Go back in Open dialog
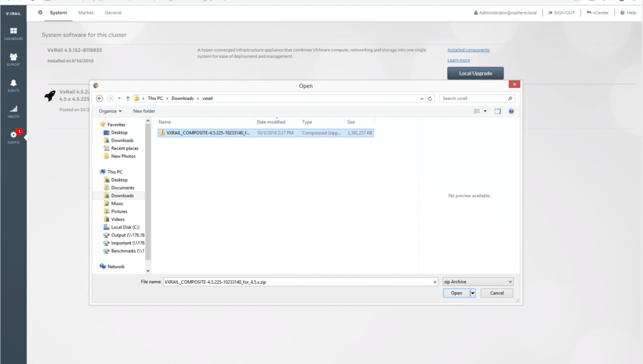 click(x=99, y=98)
